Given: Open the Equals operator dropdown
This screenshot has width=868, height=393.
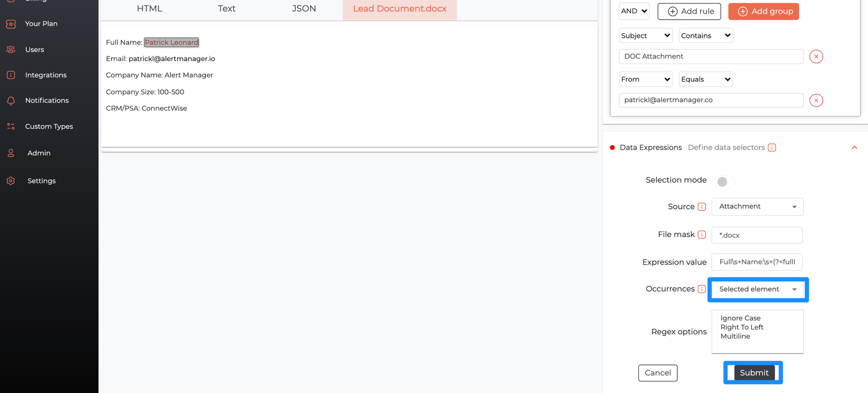Looking at the screenshot, I should pos(706,79).
